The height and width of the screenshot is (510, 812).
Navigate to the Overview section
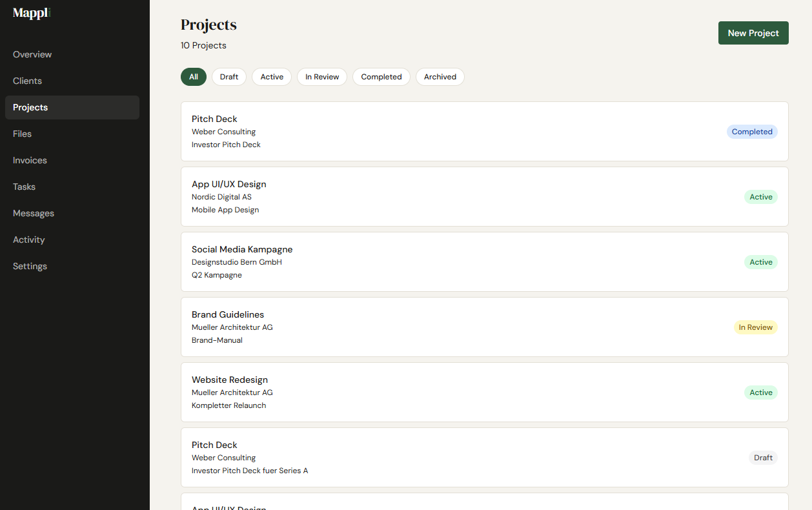tap(32, 54)
